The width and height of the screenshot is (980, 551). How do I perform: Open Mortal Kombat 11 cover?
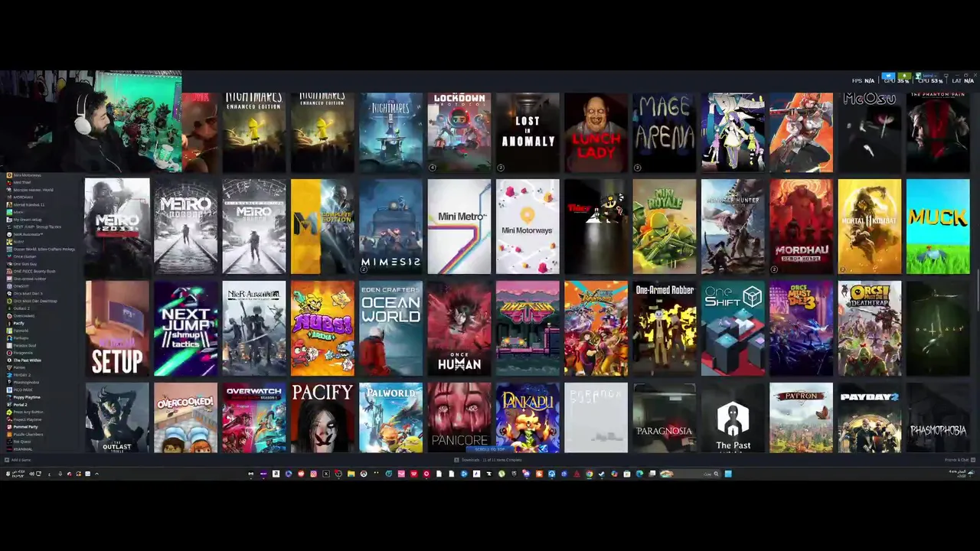[x=870, y=227]
